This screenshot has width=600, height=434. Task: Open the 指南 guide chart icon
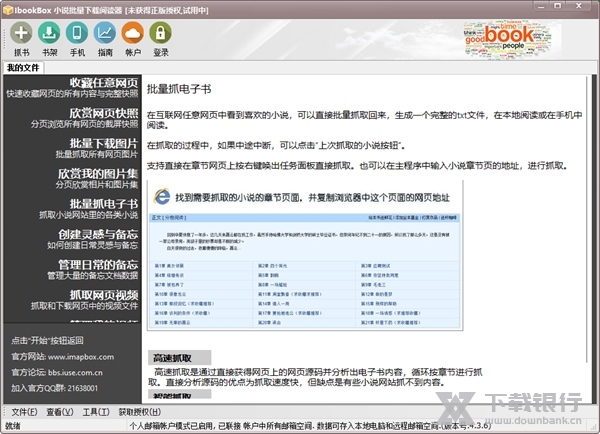[x=105, y=33]
